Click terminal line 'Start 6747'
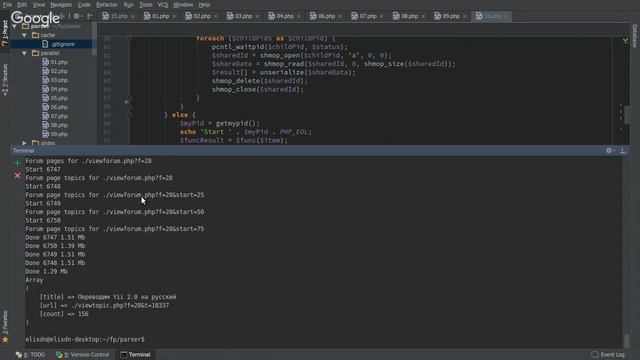 pyautogui.click(x=43, y=169)
